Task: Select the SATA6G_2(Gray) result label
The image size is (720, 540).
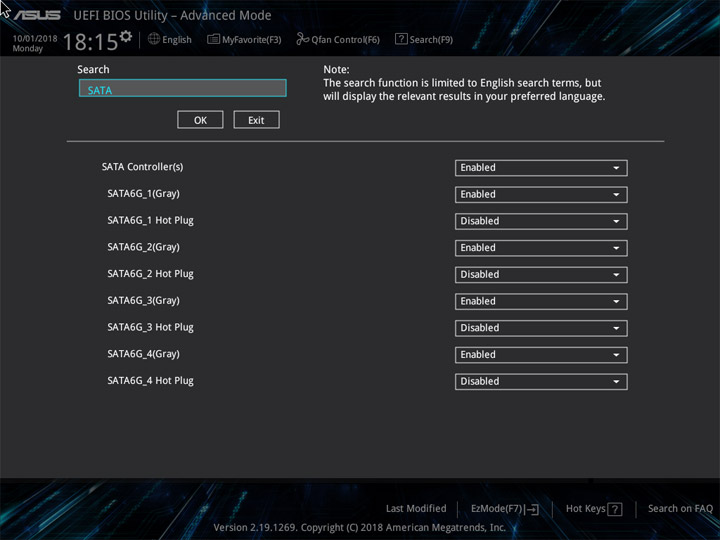Action: coord(143,247)
